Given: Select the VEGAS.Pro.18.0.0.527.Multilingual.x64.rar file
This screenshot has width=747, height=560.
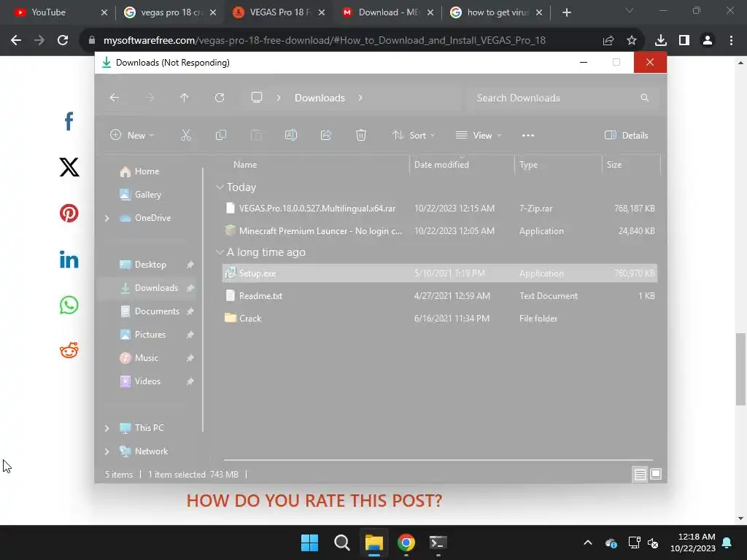Looking at the screenshot, I should (x=439, y=209).
